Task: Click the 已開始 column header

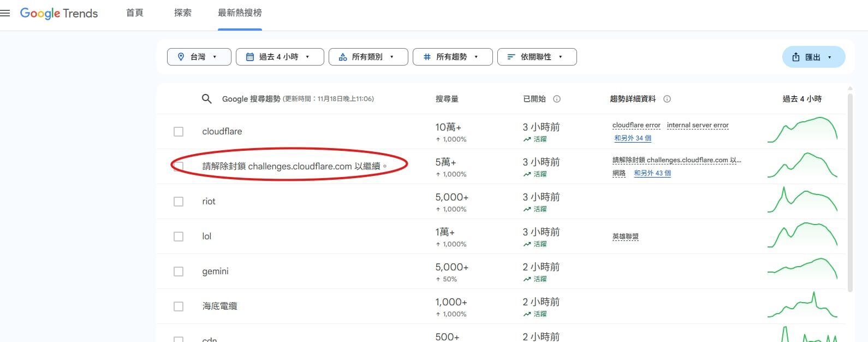Action: [x=534, y=99]
